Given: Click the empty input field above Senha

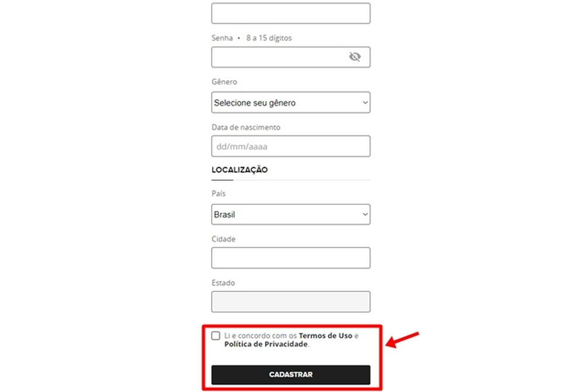Looking at the screenshot, I should click(x=290, y=13).
